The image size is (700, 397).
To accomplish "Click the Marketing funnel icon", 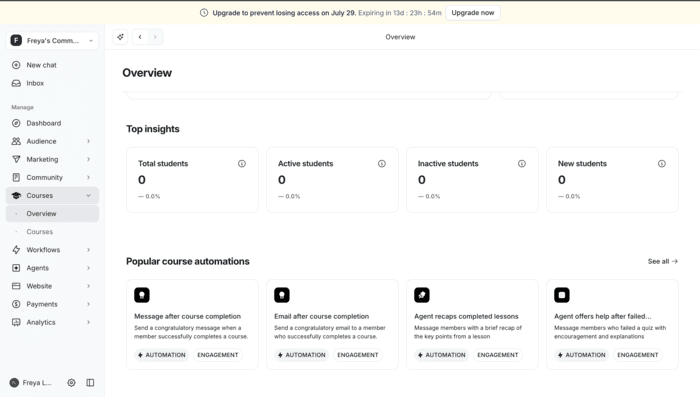I will [16, 159].
